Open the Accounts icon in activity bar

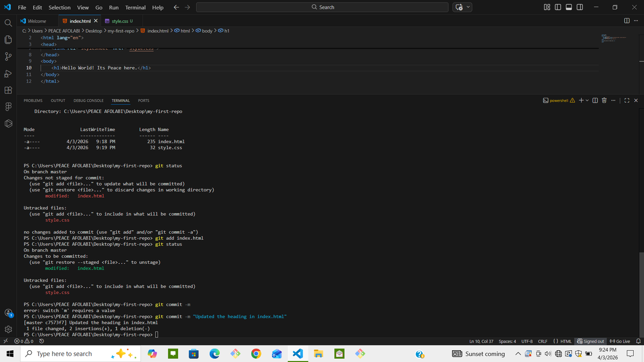(x=8, y=313)
